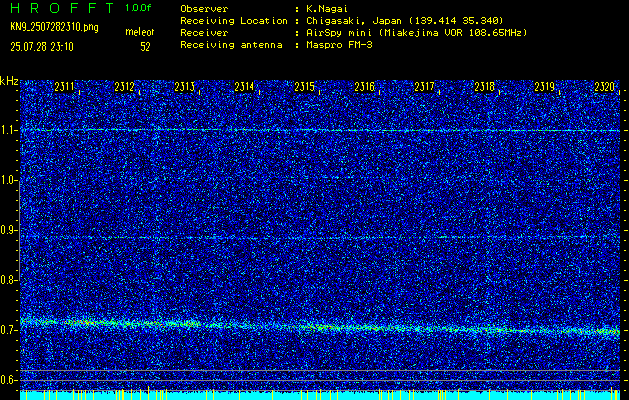Click the 1.1 kHz axis label
This screenshot has height=400, width=629.
(x=7, y=130)
